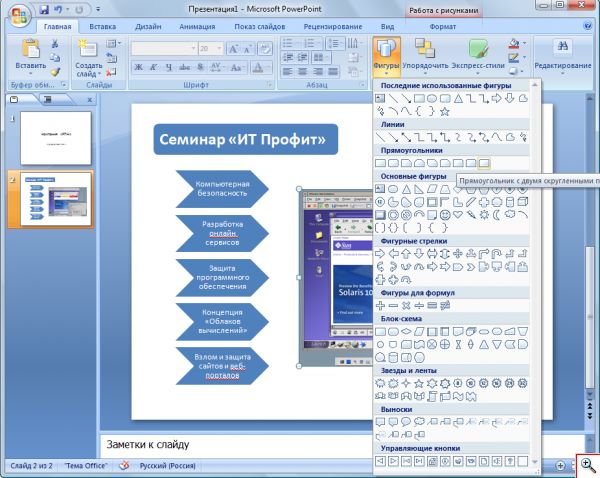
Task: Pick the decision diamond in Блок-схема
Action: (406, 331)
